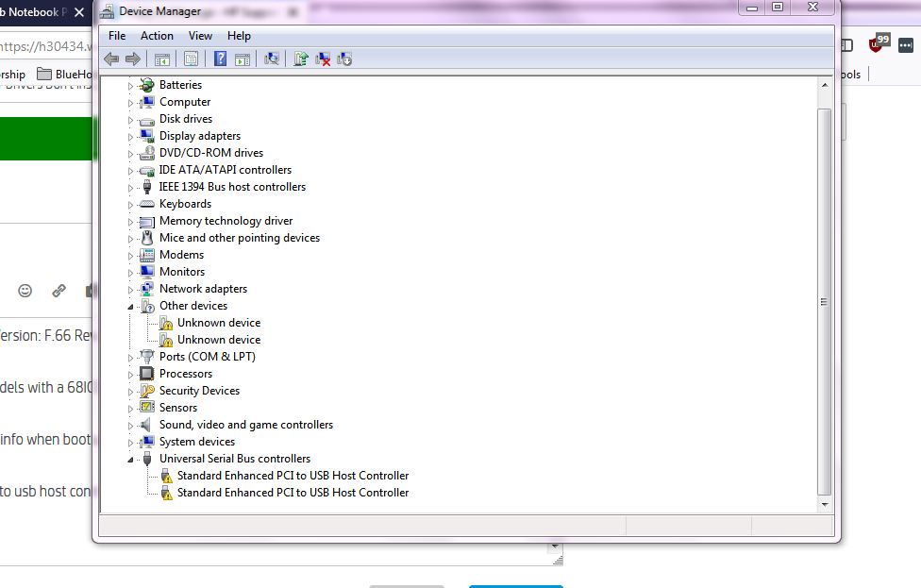Open the Action menu
The image size is (921, 588).
[x=157, y=36]
